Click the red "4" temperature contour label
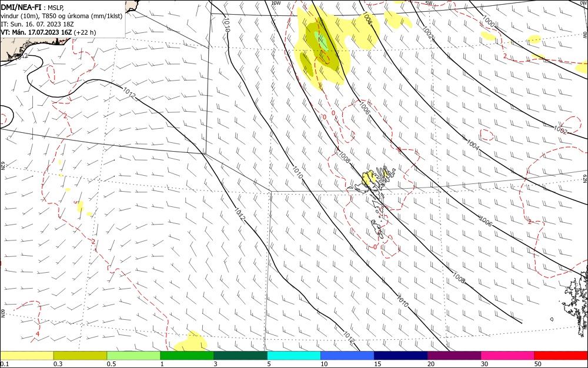The image size is (588, 368). [x=38, y=333]
